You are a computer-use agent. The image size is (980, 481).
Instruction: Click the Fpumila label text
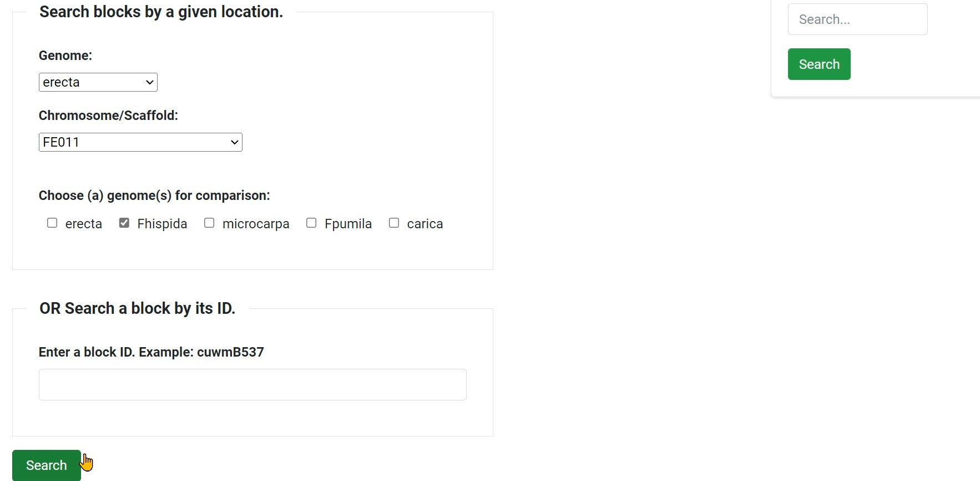click(x=348, y=224)
